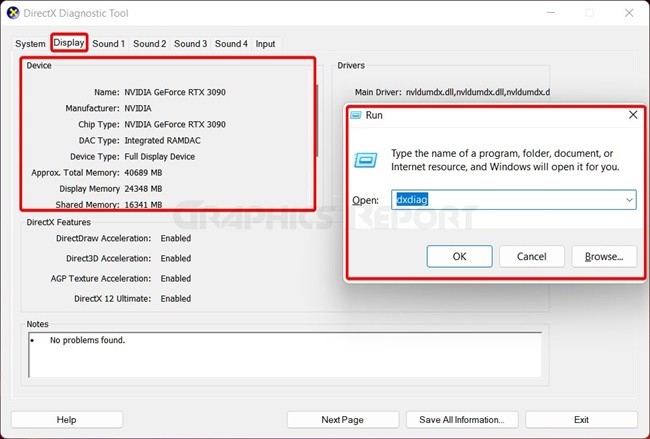The width and height of the screenshot is (650, 439).
Task: Go to the Sound 3 tab
Action: tap(190, 44)
